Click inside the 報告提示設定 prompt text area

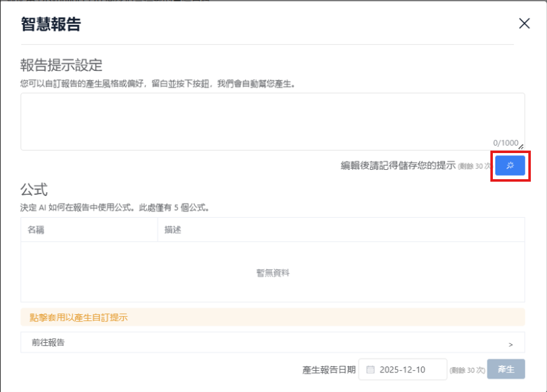click(x=272, y=118)
